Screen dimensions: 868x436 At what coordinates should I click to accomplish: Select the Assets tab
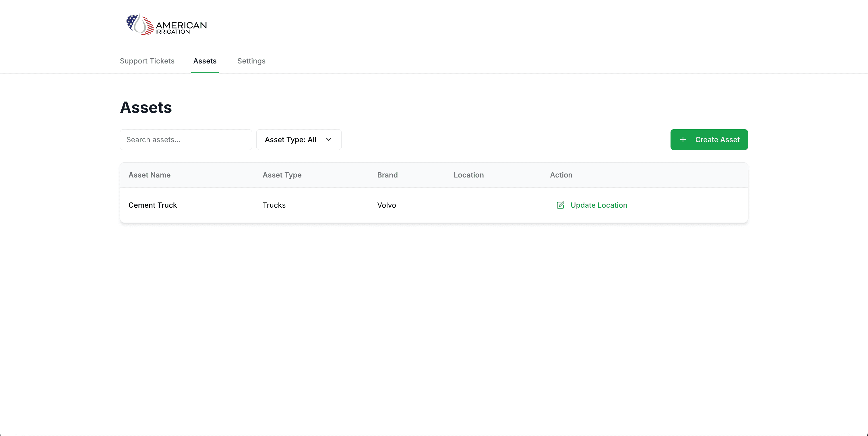tap(205, 61)
